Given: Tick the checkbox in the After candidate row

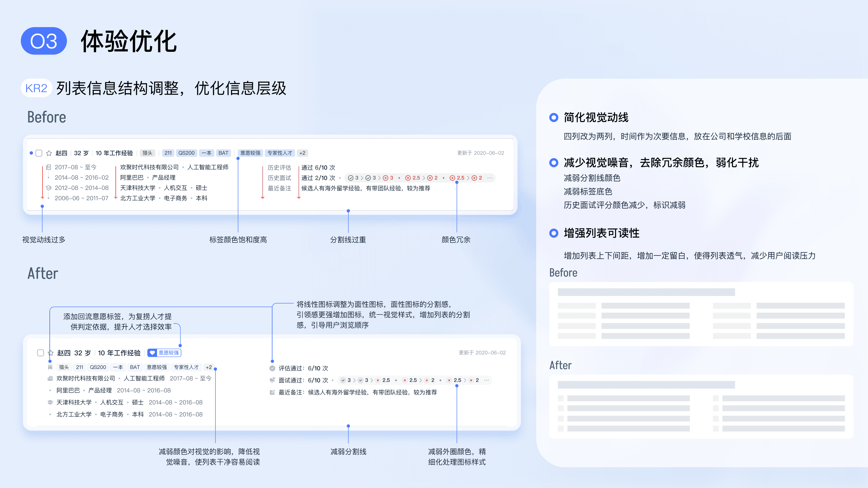Looking at the screenshot, I should [40, 353].
